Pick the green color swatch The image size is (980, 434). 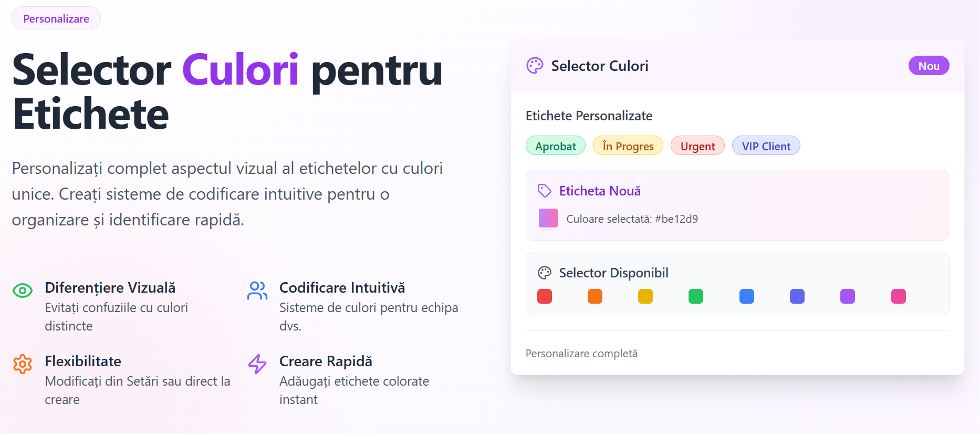tap(696, 296)
